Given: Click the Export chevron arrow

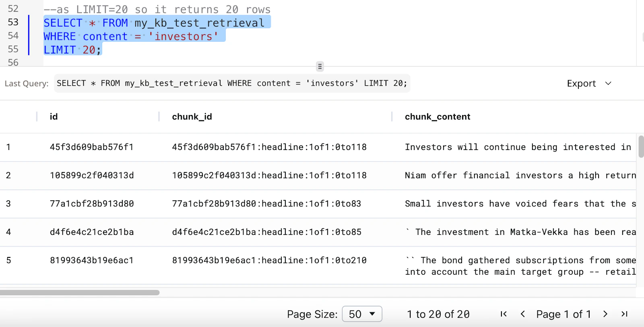Looking at the screenshot, I should click(x=608, y=83).
